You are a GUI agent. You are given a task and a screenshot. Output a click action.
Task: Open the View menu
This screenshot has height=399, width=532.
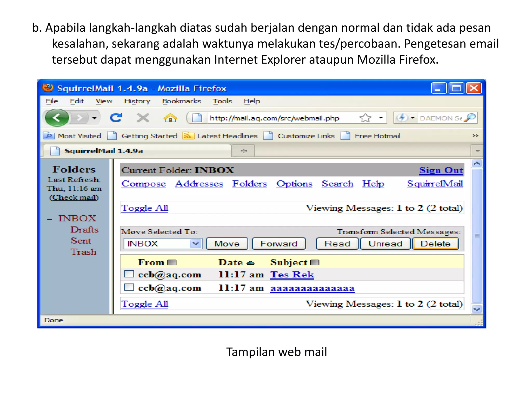pyautogui.click(x=104, y=101)
